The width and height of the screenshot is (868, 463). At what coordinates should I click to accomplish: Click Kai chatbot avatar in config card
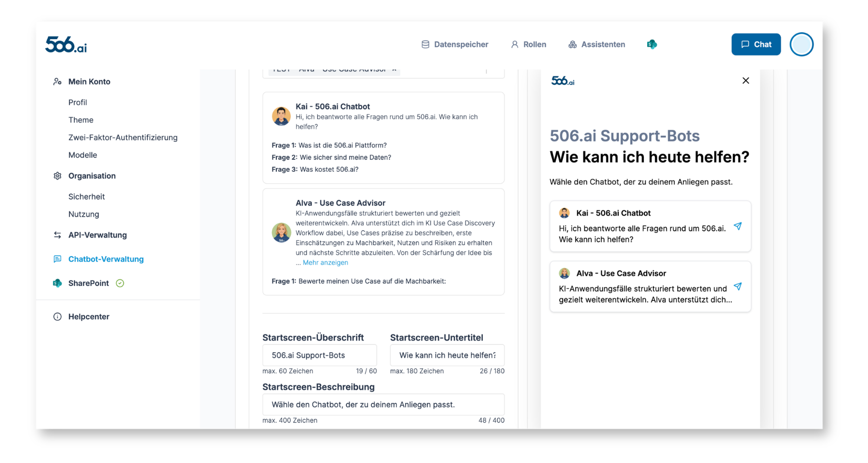(281, 116)
